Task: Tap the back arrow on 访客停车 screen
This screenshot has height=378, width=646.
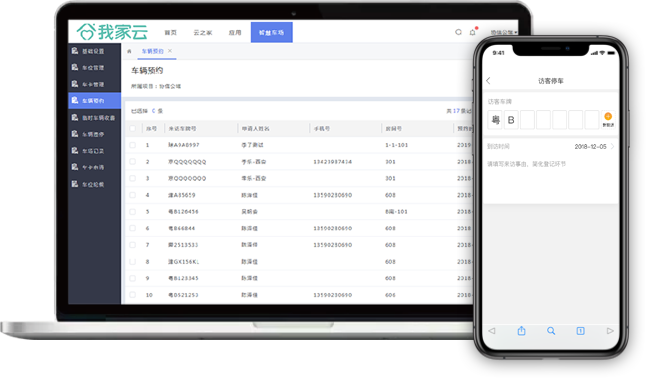Action: pyautogui.click(x=489, y=81)
